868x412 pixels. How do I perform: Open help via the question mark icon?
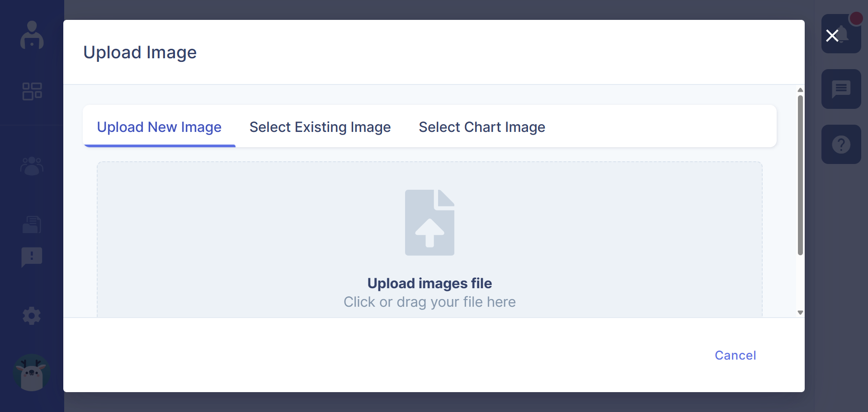tap(842, 144)
